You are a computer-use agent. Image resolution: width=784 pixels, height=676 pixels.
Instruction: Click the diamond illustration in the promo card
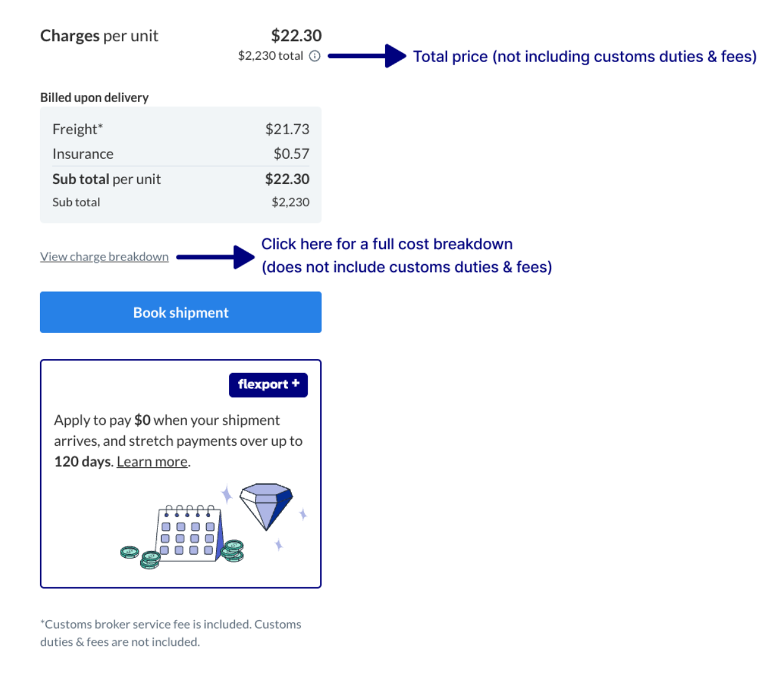[266, 506]
